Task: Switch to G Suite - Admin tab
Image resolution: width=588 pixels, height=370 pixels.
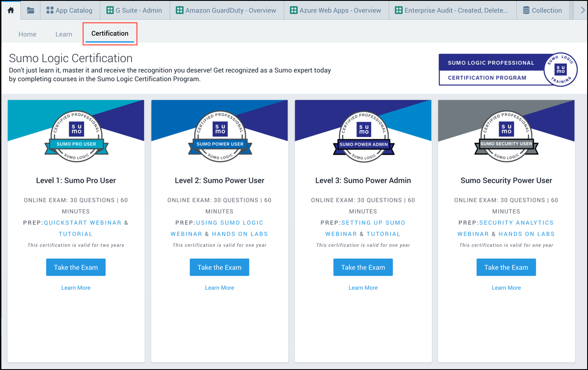Action: [x=134, y=10]
